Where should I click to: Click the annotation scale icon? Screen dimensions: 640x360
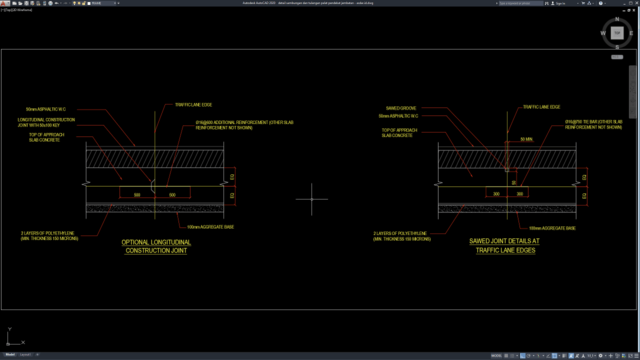click(x=583, y=356)
